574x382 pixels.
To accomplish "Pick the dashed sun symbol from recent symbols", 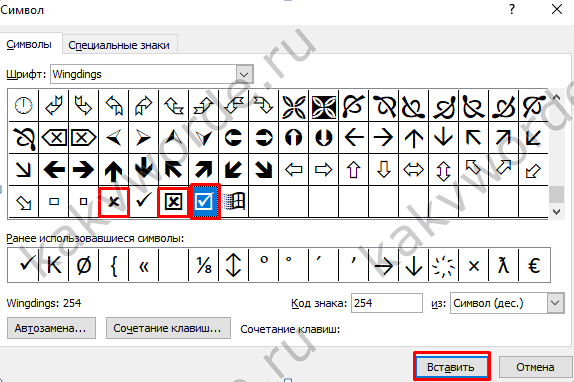I will [444, 265].
